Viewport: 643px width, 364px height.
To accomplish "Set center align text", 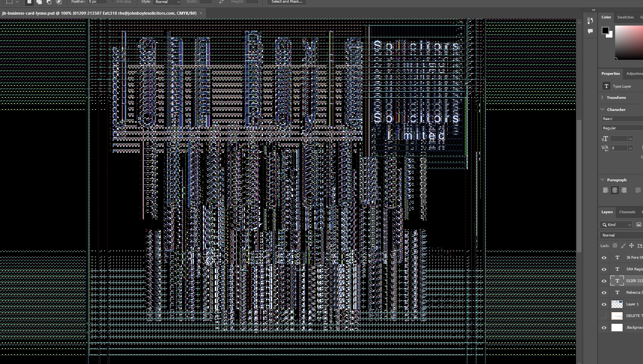I will coord(614,190).
